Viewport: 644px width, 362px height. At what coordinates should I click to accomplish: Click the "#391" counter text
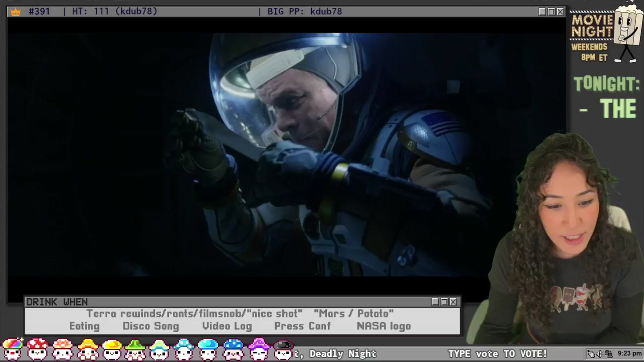click(x=39, y=11)
